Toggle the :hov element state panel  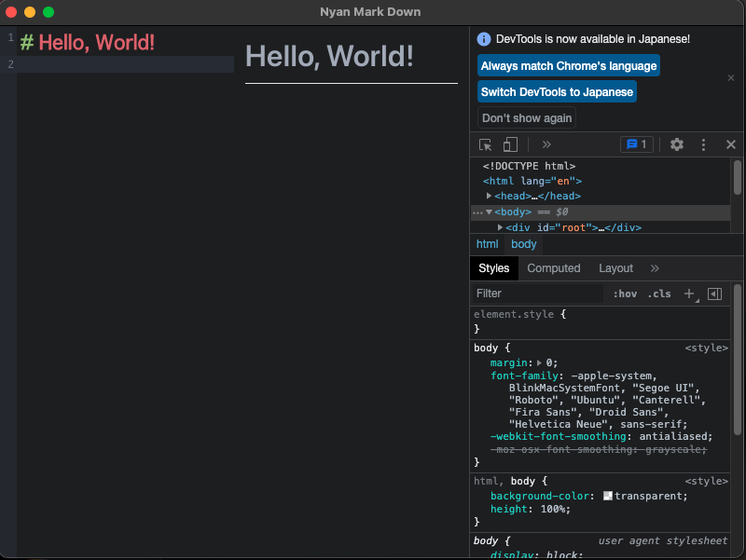pyautogui.click(x=625, y=294)
